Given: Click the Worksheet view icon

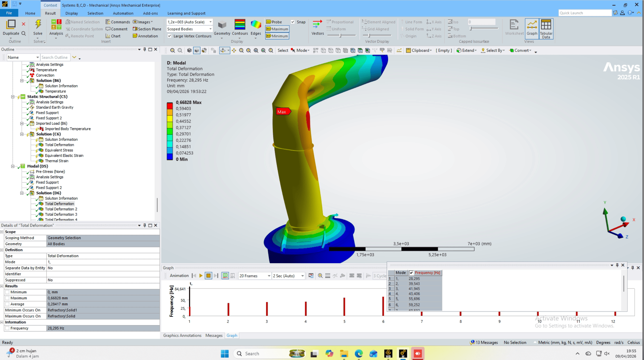Looking at the screenshot, I should tap(514, 25).
